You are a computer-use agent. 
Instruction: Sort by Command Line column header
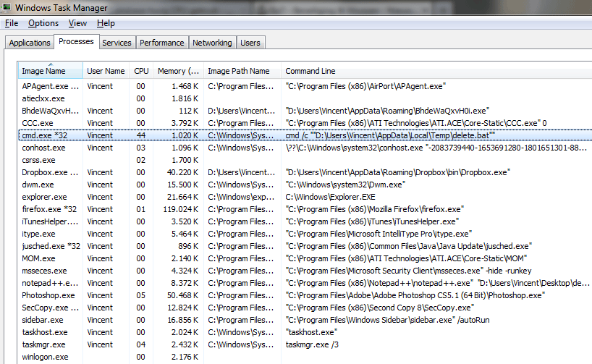pos(436,71)
